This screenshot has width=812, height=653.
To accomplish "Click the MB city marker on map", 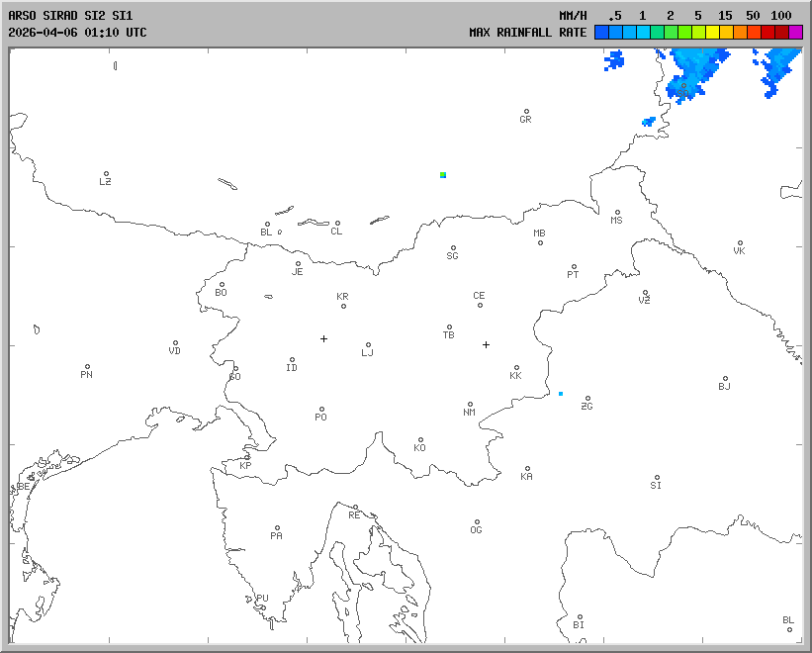I will pyautogui.click(x=540, y=242).
